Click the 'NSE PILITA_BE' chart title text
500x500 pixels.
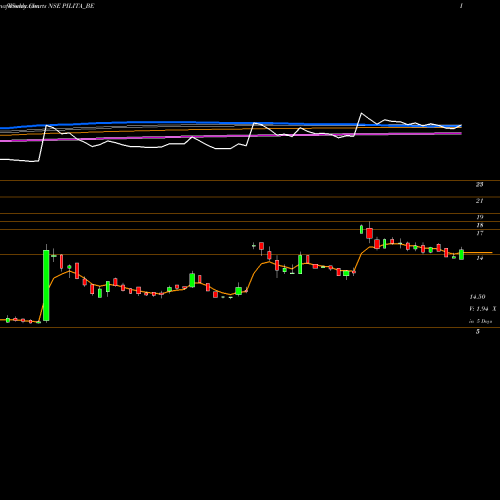click(x=71, y=6)
